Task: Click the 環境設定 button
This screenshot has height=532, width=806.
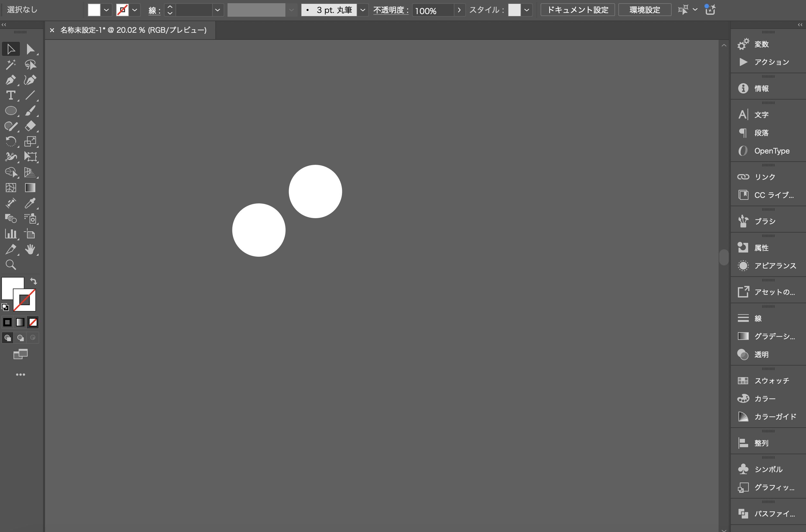Action: click(x=644, y=10)
